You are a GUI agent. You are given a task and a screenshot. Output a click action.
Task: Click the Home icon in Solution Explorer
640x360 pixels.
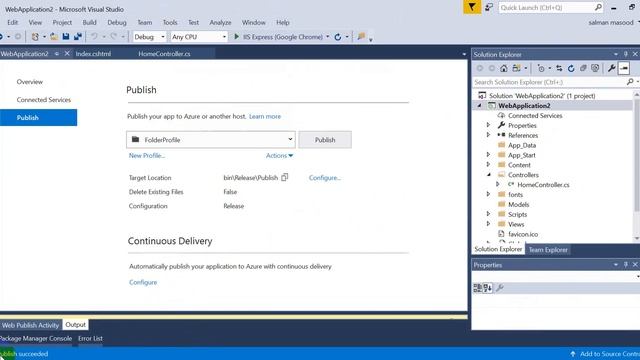point(504,68)
